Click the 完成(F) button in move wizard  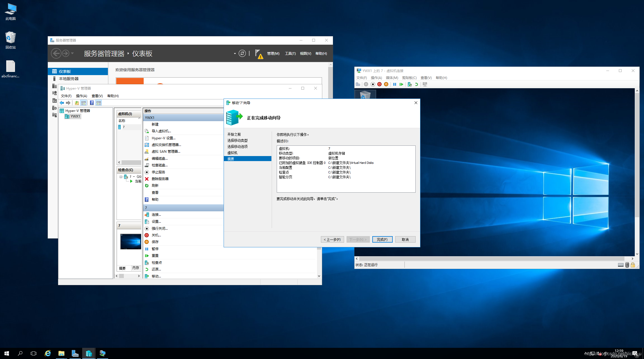click(382, 240)
